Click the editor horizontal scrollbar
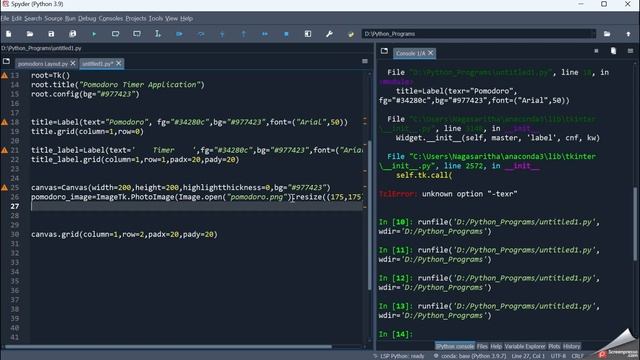Screen dimensions: 640x360 coord(168,347)
